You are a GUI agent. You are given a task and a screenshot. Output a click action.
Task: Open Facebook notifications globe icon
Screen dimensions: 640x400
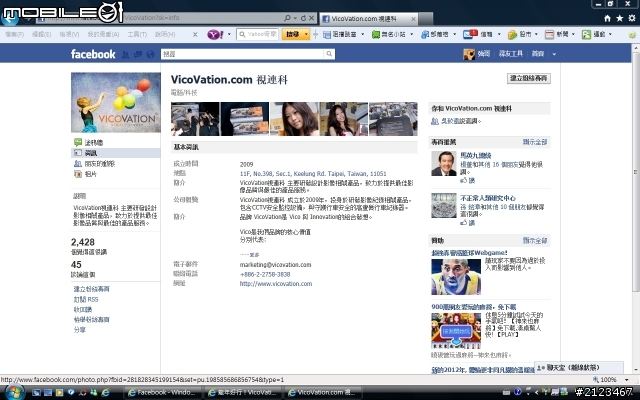click(x=151, y=54)
